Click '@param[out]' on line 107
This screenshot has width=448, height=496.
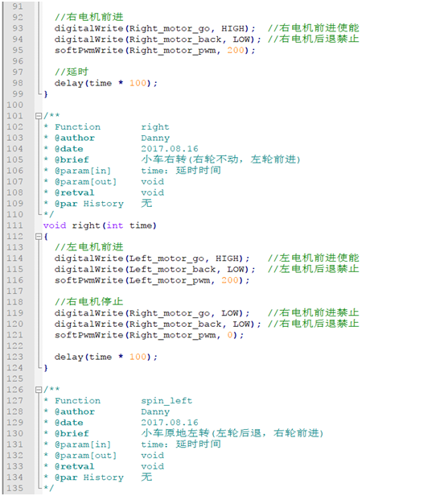85,182
